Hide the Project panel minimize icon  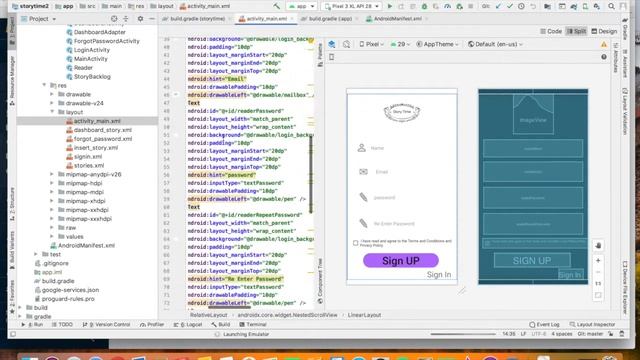[152, 19]
